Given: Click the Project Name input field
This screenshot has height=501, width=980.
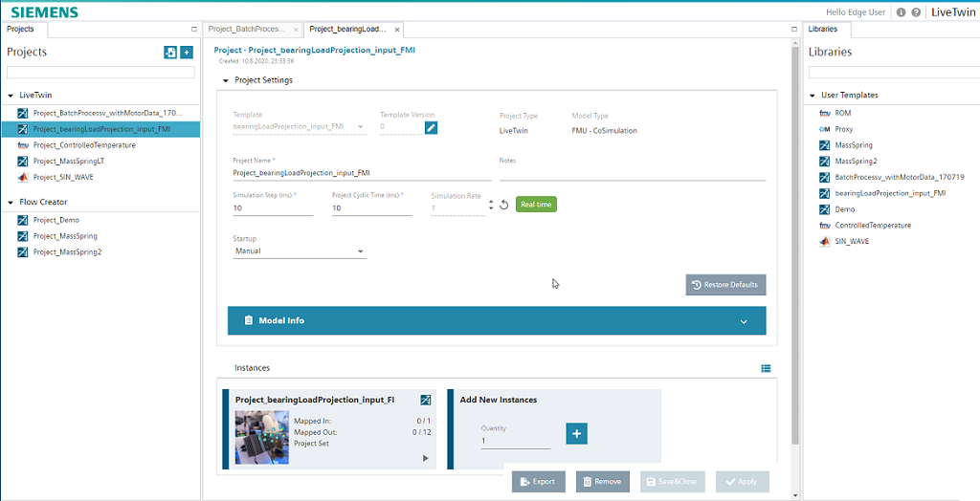Looking at the screenshot, I should click(x=362, y=173).
